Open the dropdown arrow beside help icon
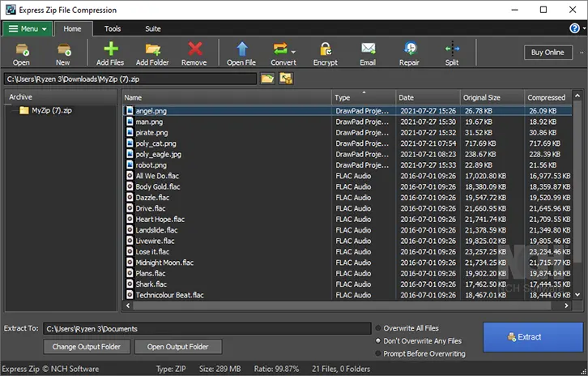588x376 pixels. (x=584, y=28)
